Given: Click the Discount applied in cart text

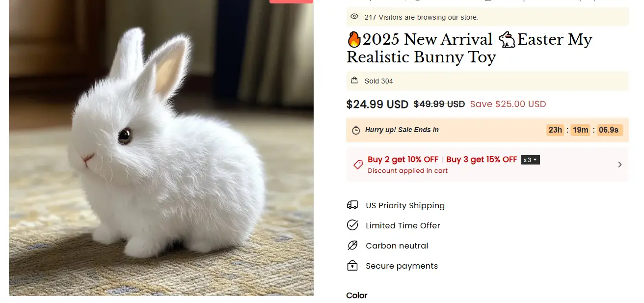Looking at the screenshot, I should click(407, 170).
